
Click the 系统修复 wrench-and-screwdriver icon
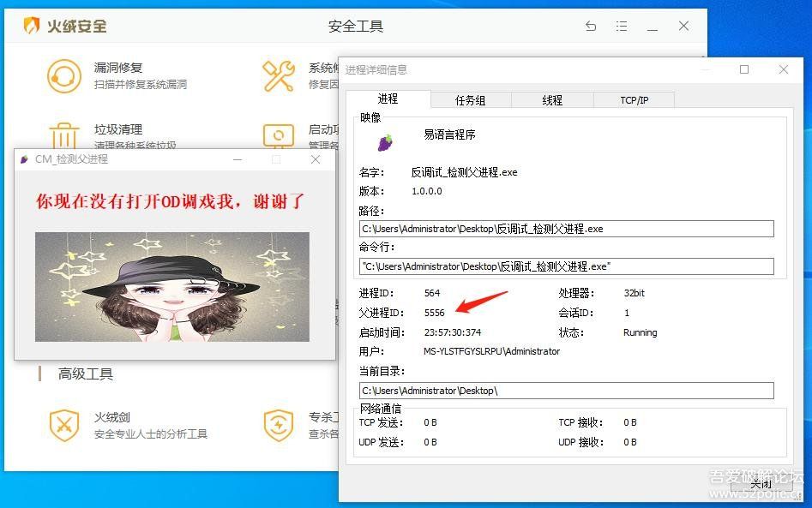280,75
